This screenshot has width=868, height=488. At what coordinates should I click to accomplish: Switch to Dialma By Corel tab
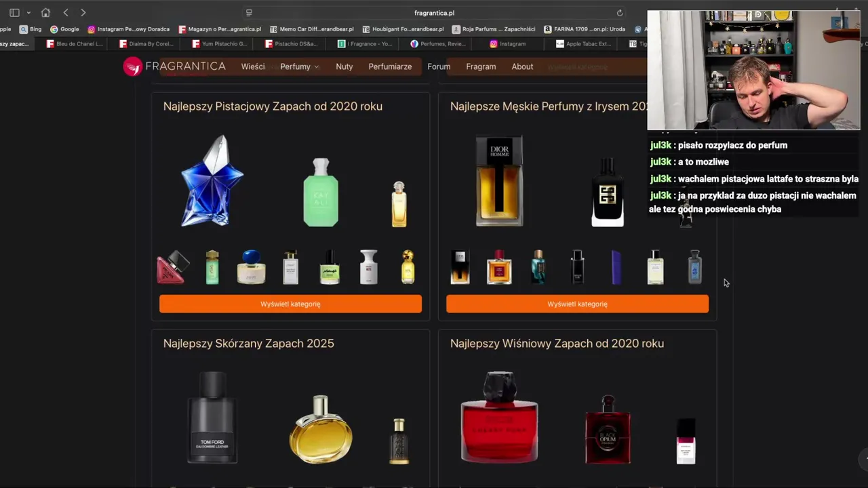pyautogui.click(x=146, y=44)
